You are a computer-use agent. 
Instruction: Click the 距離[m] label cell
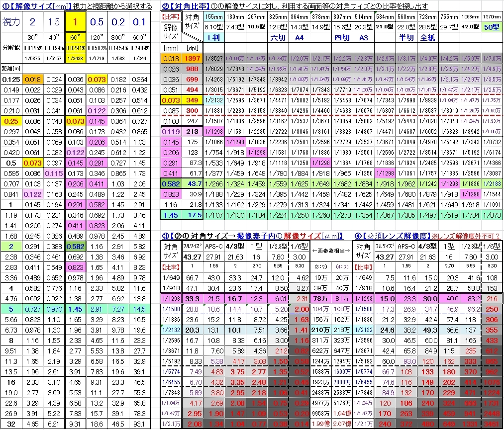coord(11,69)
